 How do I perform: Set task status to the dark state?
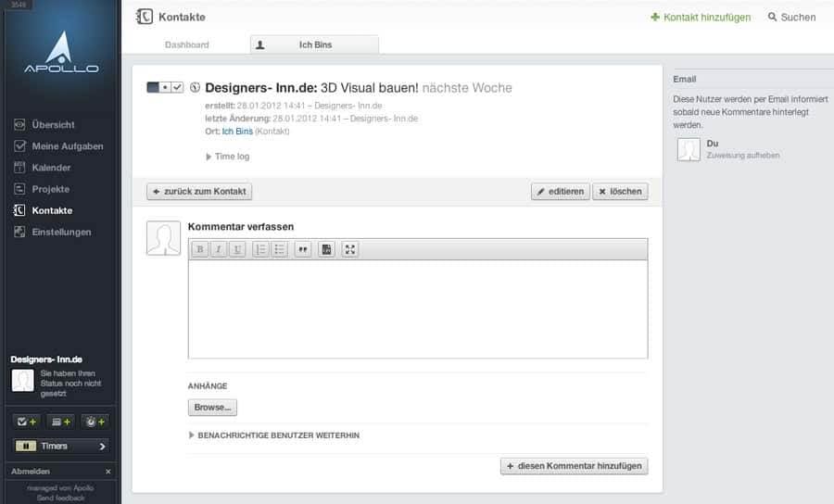click(x=153, y=87)
